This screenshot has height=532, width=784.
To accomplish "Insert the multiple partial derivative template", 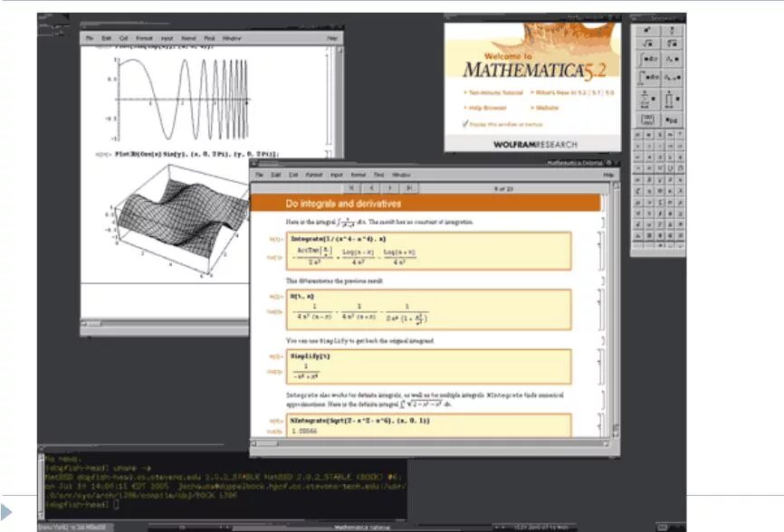I will click(672, 78).
